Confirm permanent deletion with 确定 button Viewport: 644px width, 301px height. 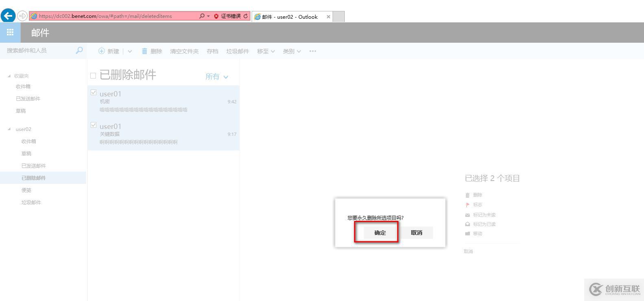[x=380, y=233]
